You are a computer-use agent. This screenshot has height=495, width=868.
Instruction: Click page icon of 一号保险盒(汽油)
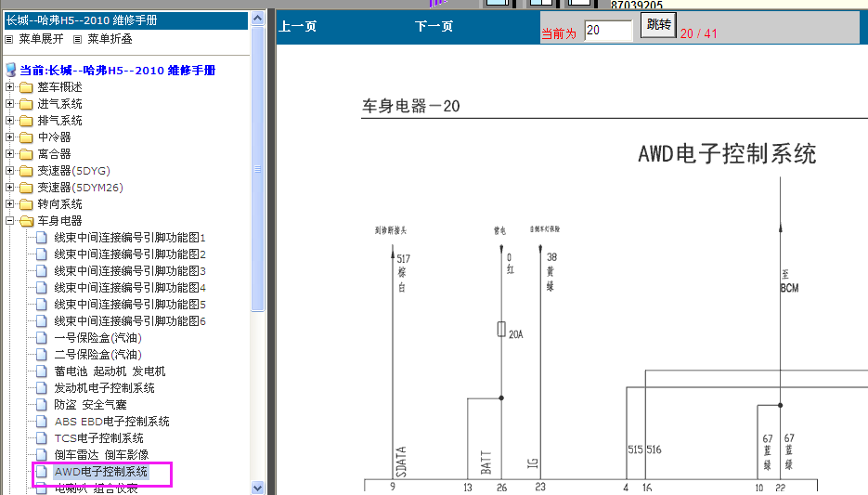(x=42, y=338)
